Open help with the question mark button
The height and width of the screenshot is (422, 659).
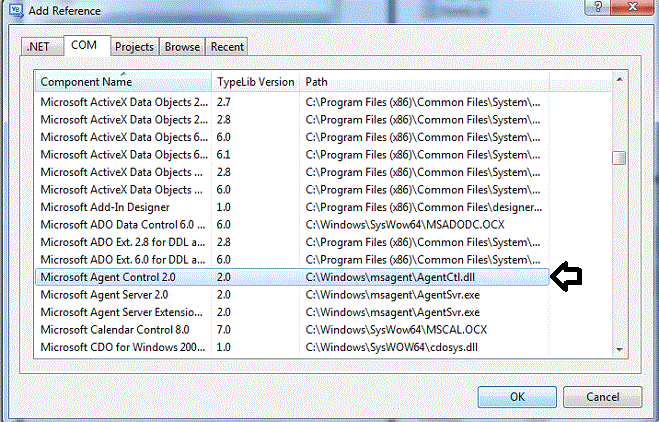(x=598, y=7)
